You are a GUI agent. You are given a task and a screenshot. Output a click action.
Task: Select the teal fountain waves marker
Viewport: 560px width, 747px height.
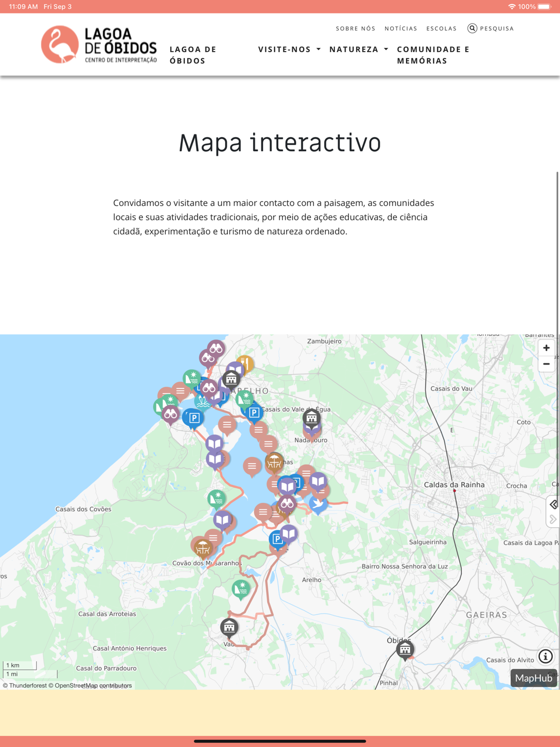click(202, 402)
